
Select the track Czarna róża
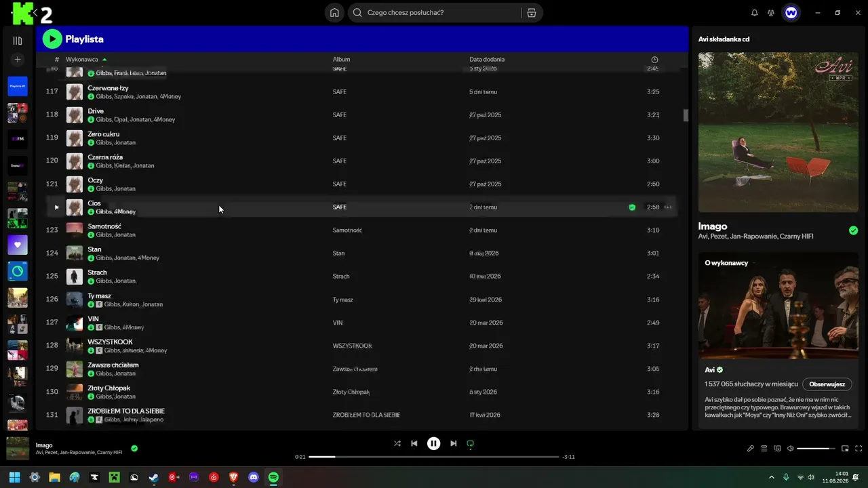[105, 157]
